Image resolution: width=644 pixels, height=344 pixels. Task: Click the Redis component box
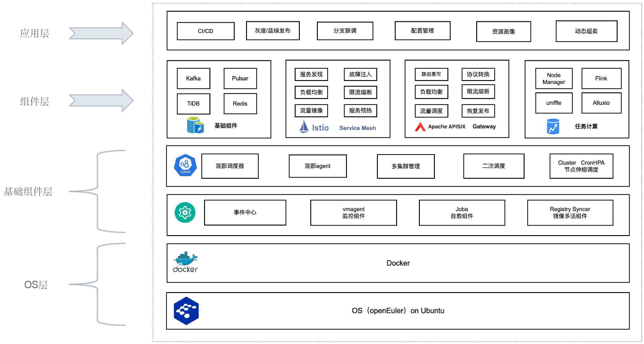(240, 104)
